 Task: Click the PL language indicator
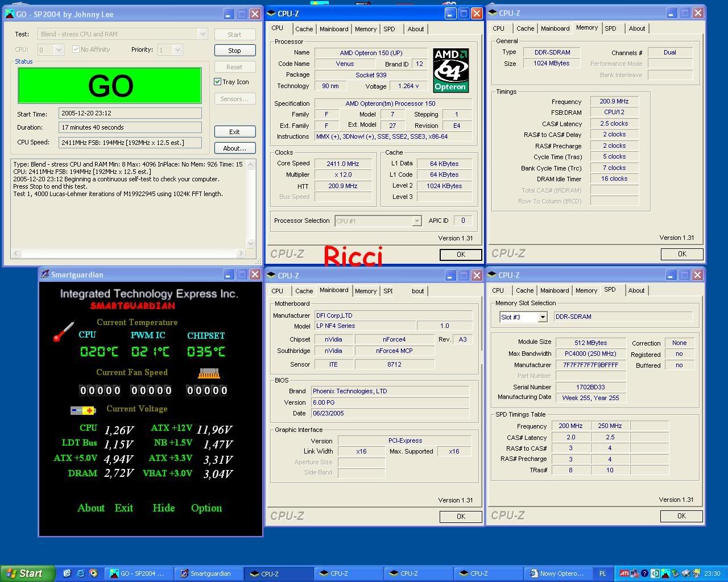click(603, 573)
